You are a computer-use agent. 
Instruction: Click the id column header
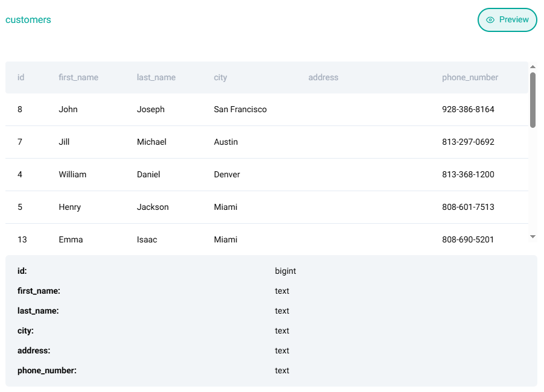pos(21,77)
